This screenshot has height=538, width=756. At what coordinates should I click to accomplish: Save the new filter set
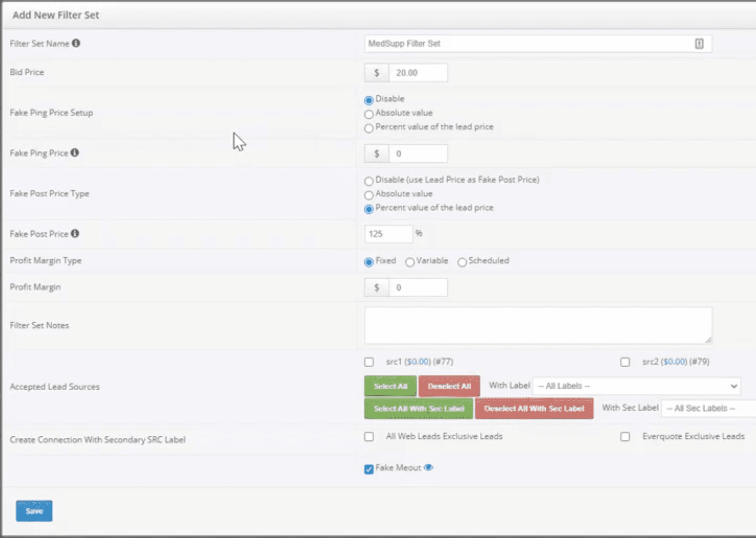[34, 511]
